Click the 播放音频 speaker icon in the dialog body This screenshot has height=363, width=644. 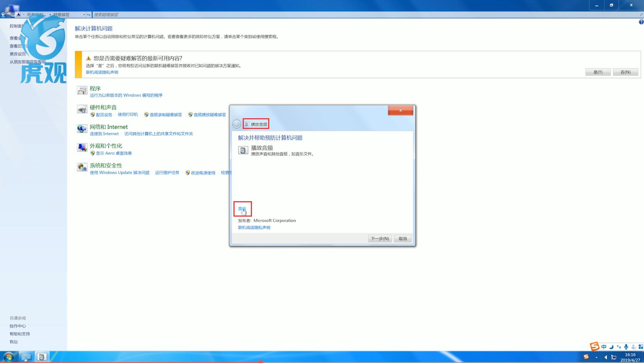click(243, 150)
